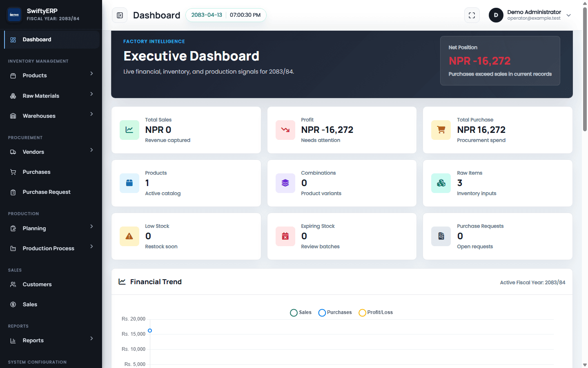Image resolution: width=588 pixels, height=368 pixels.
Task: Click the Total Purchase cart icon
Action: (x=441, y=130)
